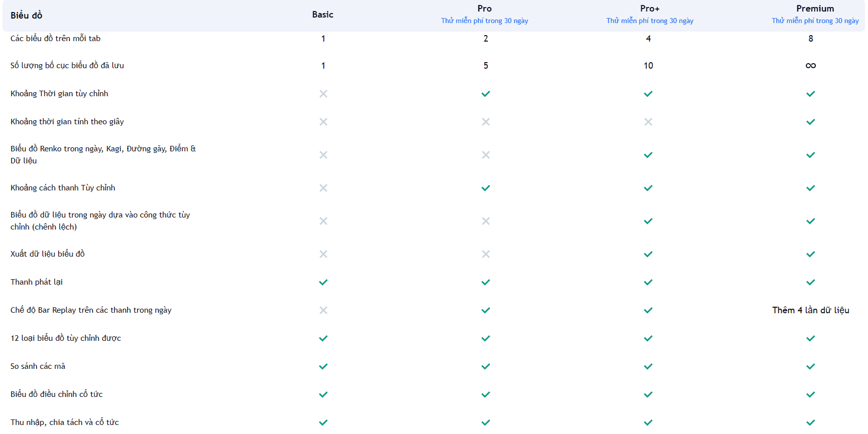Click Pro+ checkmark for 'Thu nhập, chia tách và cổ tức'

648,422
